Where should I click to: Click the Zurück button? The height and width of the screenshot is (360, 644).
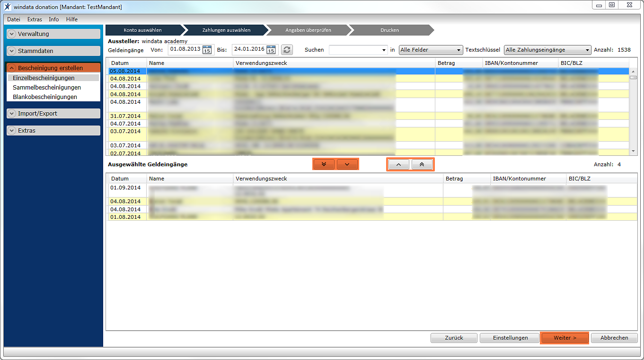point(454,338)
